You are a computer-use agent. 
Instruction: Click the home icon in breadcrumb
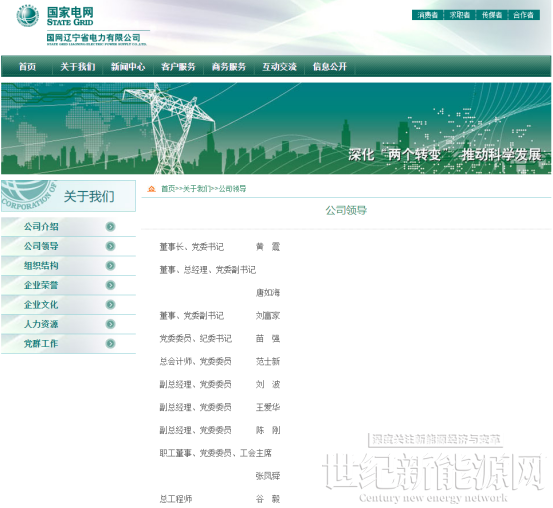pos(152,189)
